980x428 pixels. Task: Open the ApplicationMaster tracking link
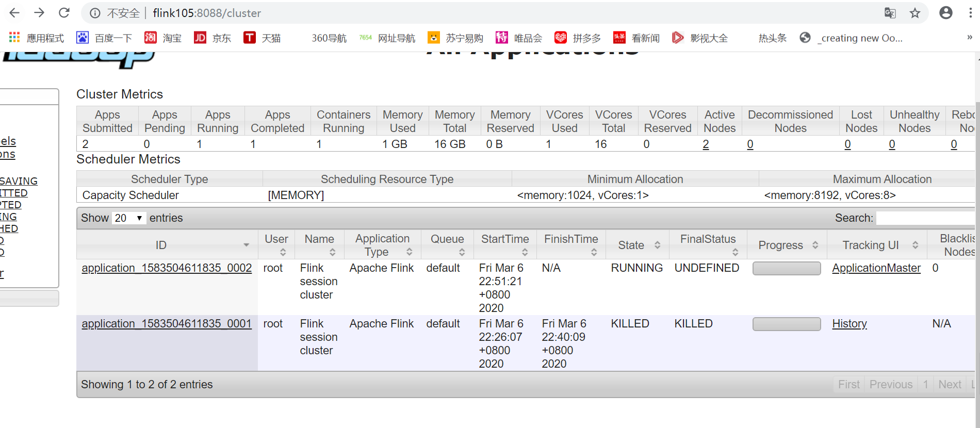click(876, 268)
